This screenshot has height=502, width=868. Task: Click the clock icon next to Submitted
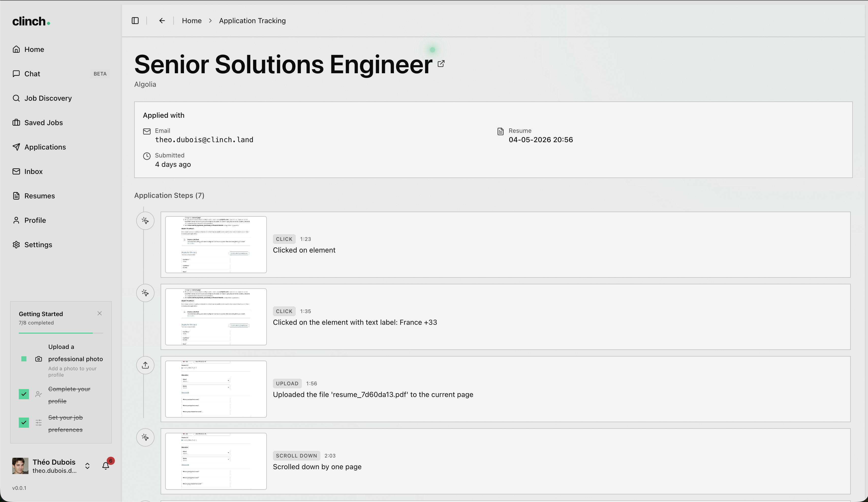tap(147, 156)
